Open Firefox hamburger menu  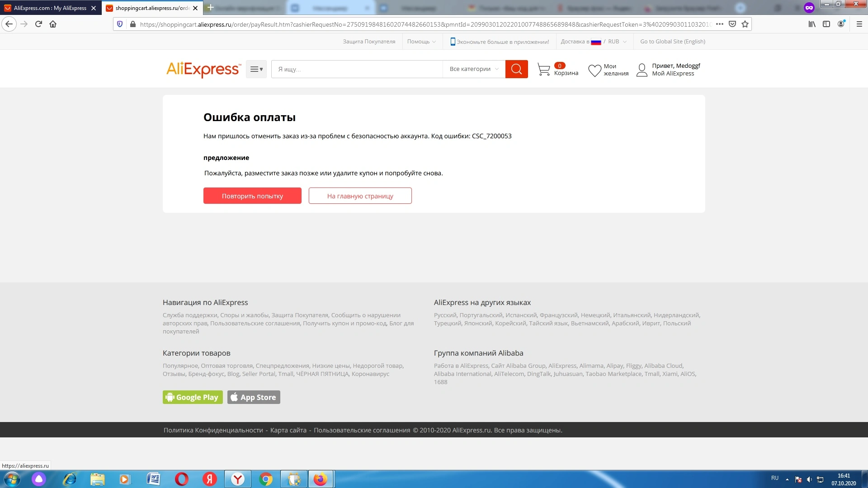[859, 24]
